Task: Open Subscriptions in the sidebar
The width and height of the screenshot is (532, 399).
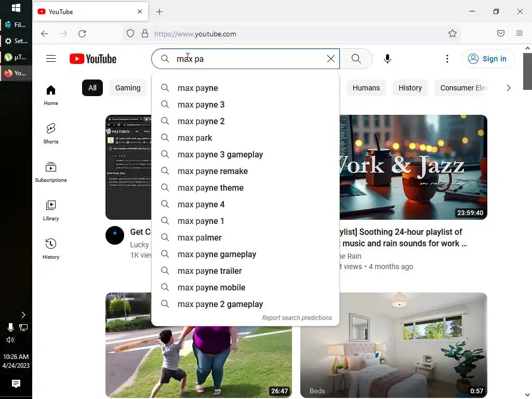Action: (x=51, y=172)
